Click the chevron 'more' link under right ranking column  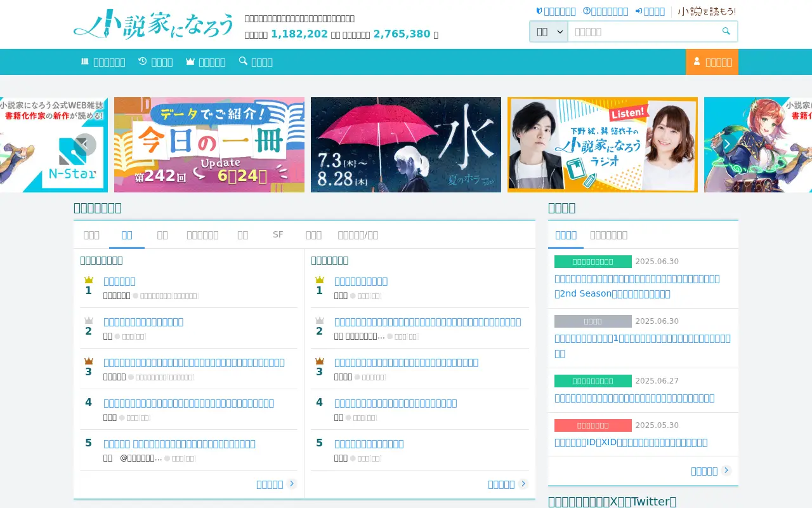[508, 484]
